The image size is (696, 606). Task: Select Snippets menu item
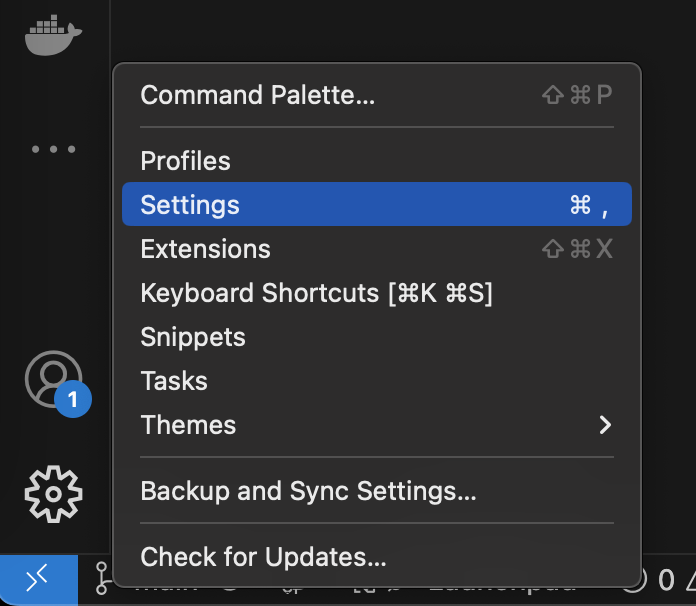click(x=193, y=337)
